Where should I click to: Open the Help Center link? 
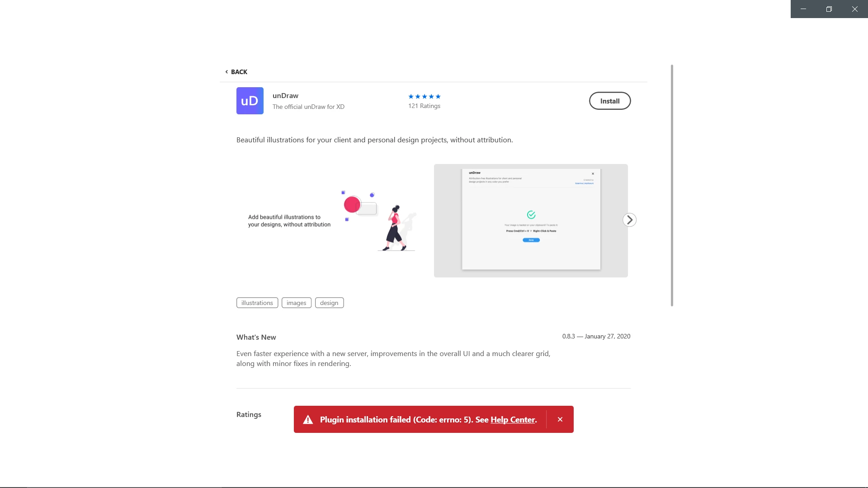pos(513,420)
